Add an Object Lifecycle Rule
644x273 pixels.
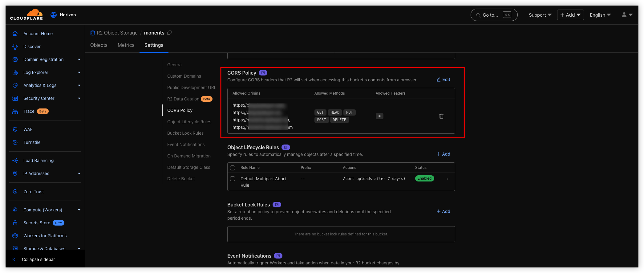444,154
